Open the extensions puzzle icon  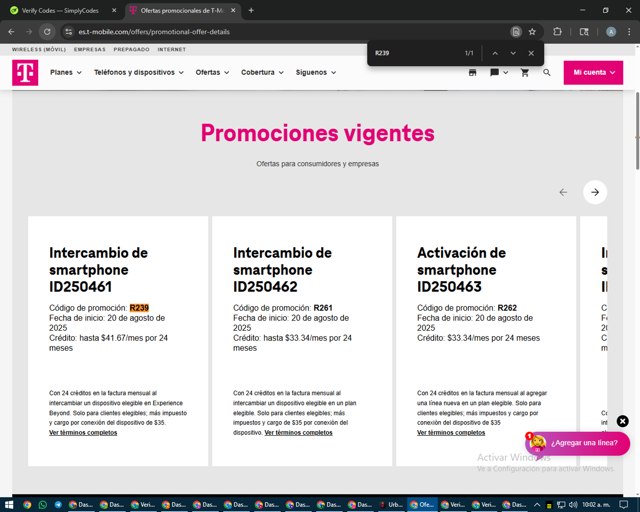[x=557, y=32]
